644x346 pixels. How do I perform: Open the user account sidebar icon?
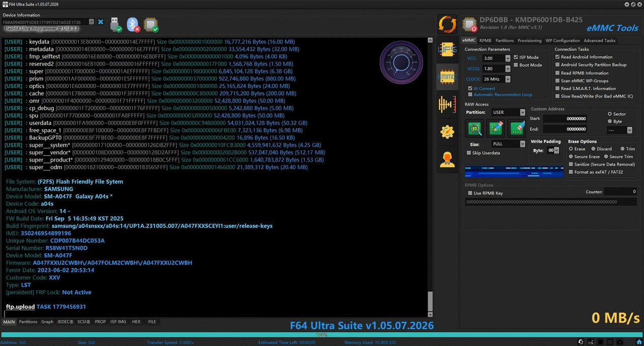click(447, 159)
